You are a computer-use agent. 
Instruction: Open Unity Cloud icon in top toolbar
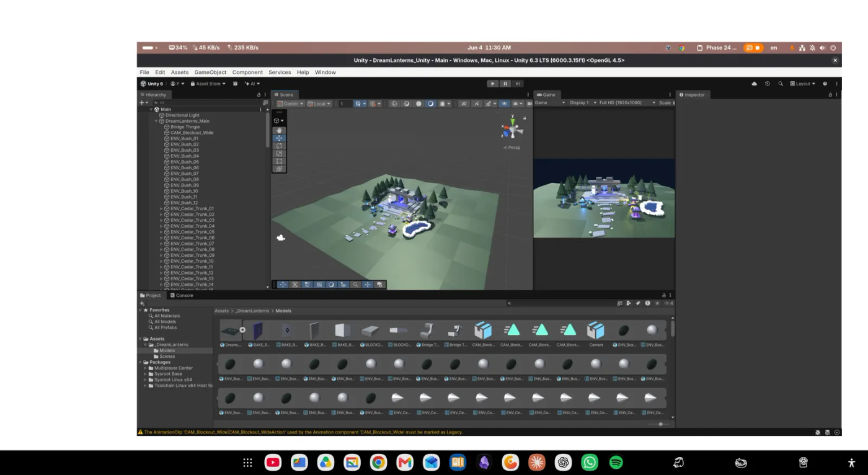pyautogui.click(x=755, y=84)
